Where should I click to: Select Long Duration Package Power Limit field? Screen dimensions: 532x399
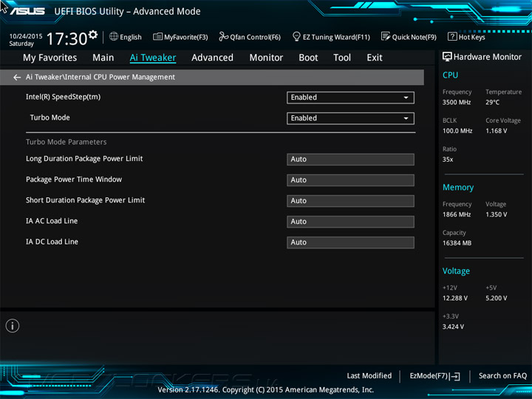tap(350, 160)
